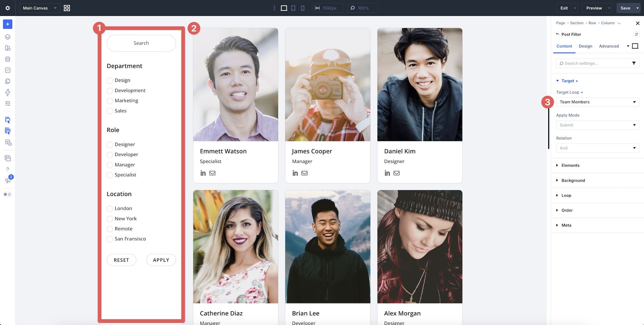
Task: Open the Relation And dropdown
Action: 597,148
